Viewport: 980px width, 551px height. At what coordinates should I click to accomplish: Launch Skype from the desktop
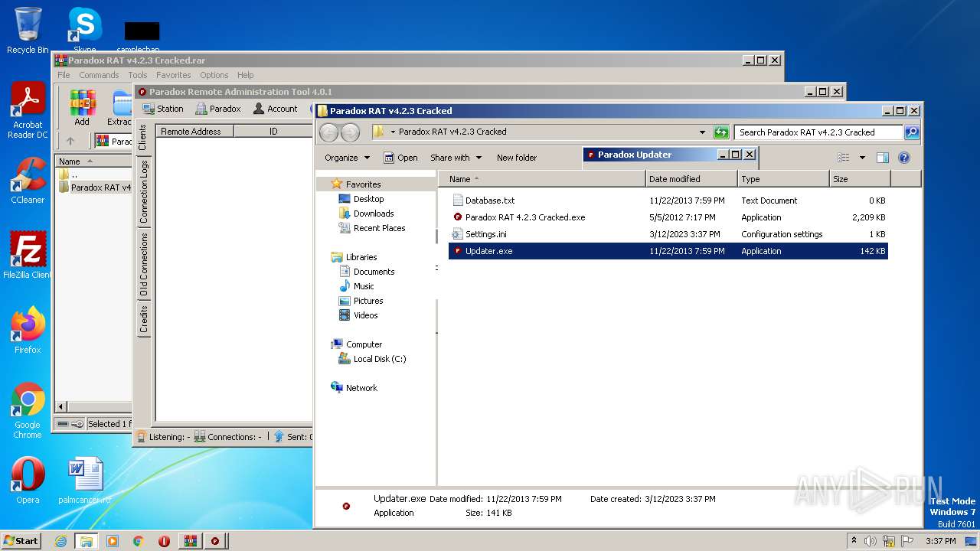coord(84,29)
